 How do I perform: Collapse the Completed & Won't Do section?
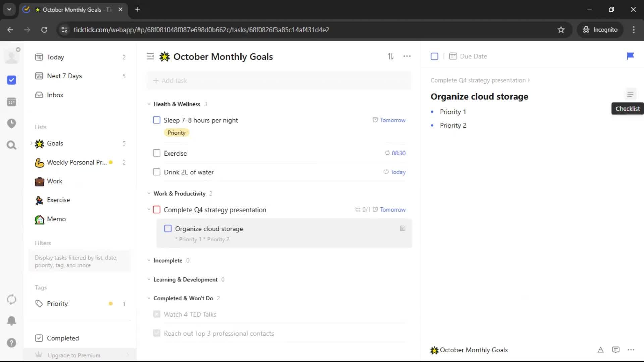pos(149,298)
